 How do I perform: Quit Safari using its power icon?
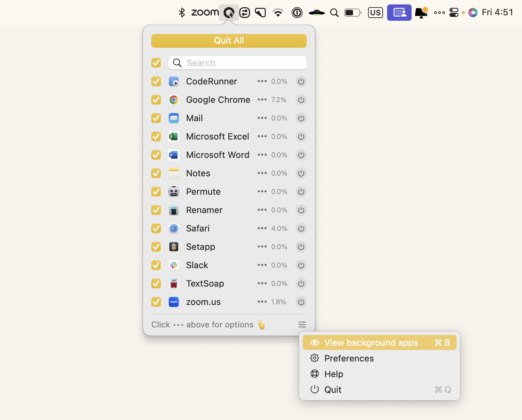point(301,229)
